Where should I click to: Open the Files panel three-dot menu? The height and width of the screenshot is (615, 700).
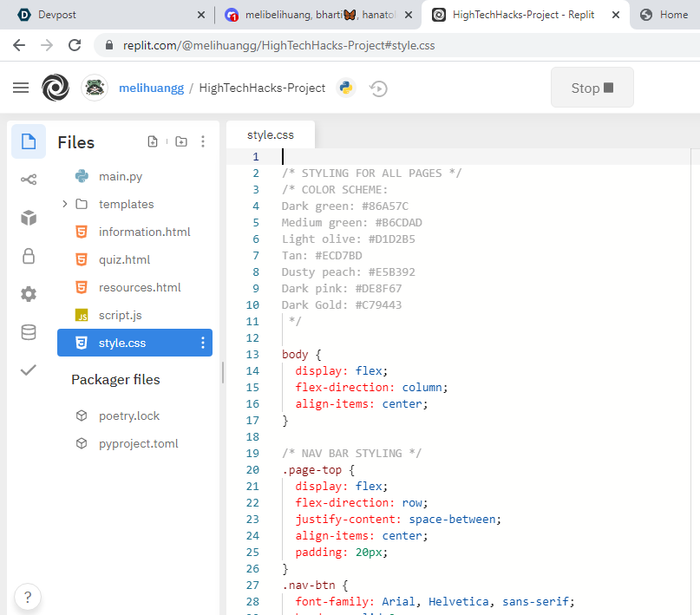[x=203, y=141]
